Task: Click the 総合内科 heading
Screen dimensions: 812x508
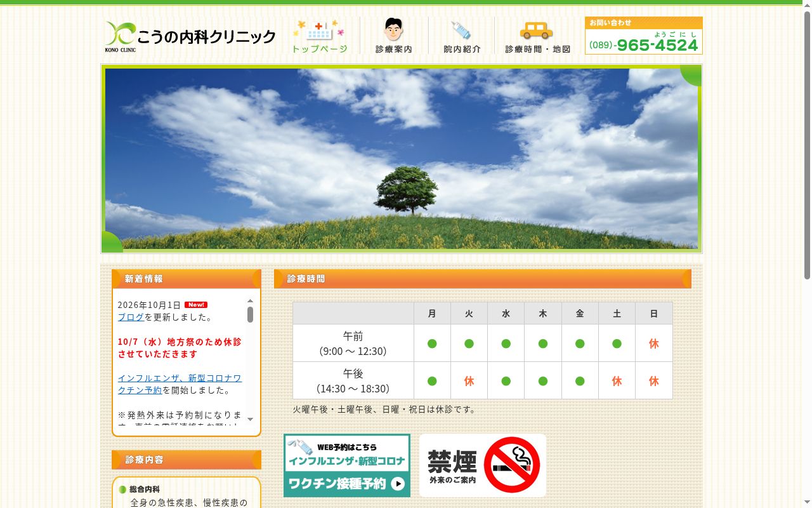Action: click(145, 490)
